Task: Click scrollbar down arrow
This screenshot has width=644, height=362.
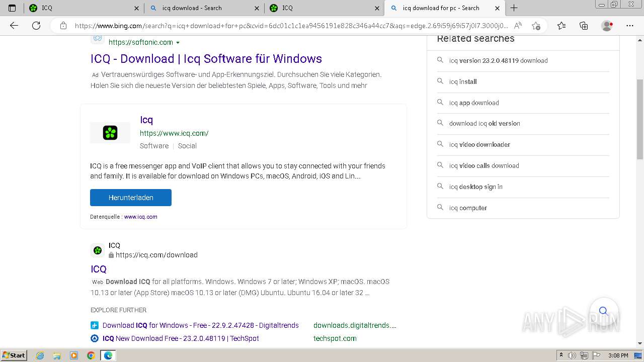Action: click(640, 344)
